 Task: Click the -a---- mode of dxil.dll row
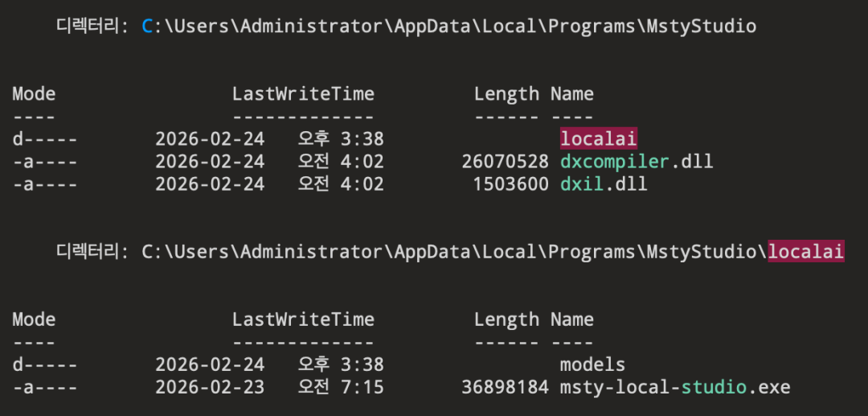click(x=45, y=184)
